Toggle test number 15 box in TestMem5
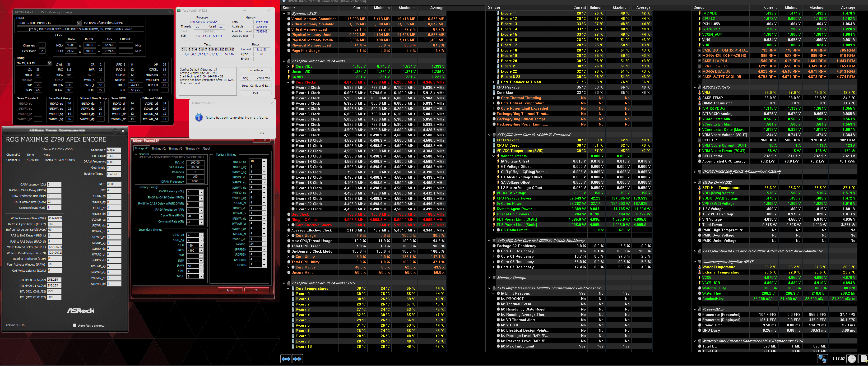This screenshot has height=366, width=868. [233, 49]
